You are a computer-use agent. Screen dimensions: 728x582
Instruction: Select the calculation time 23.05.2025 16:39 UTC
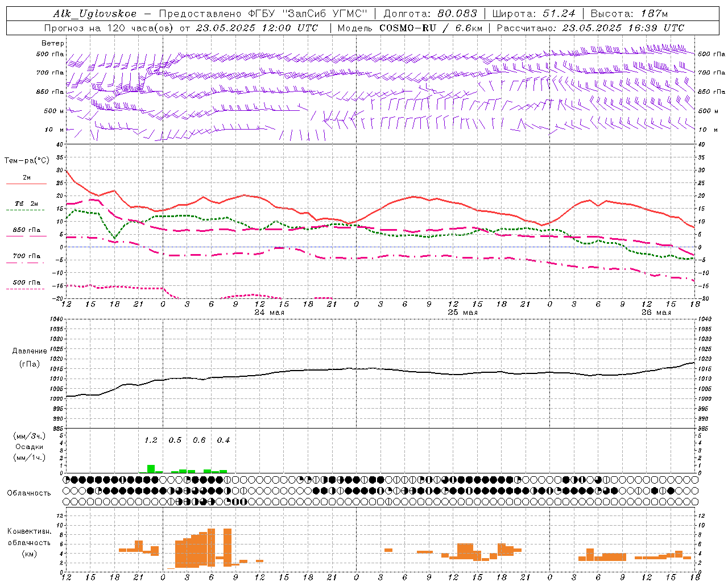[623, 28]
